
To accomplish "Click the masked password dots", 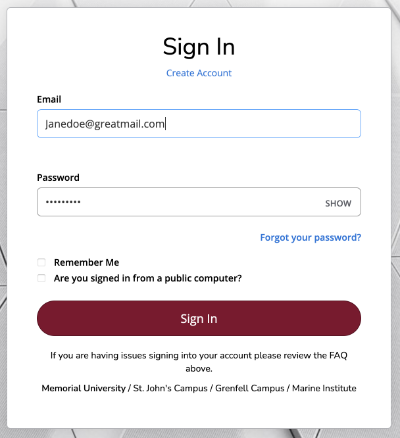I will tap(63, 202).
